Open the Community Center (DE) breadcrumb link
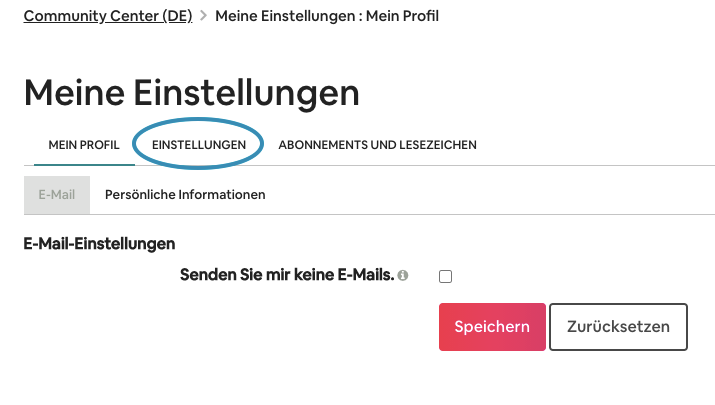715x405 pixels. point(107,16)
